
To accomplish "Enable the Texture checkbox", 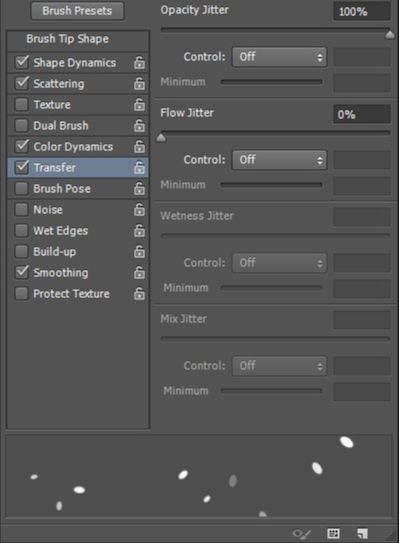I will tap(21, 105).
